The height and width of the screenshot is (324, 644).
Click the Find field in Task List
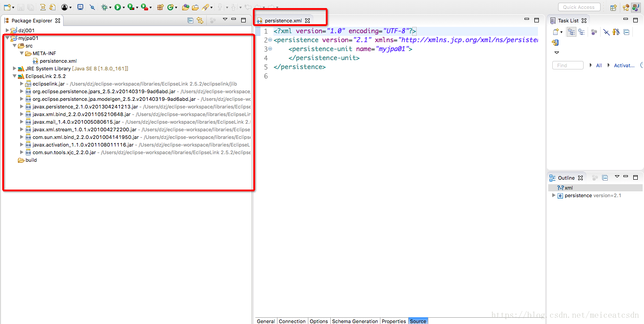point(567,65)
